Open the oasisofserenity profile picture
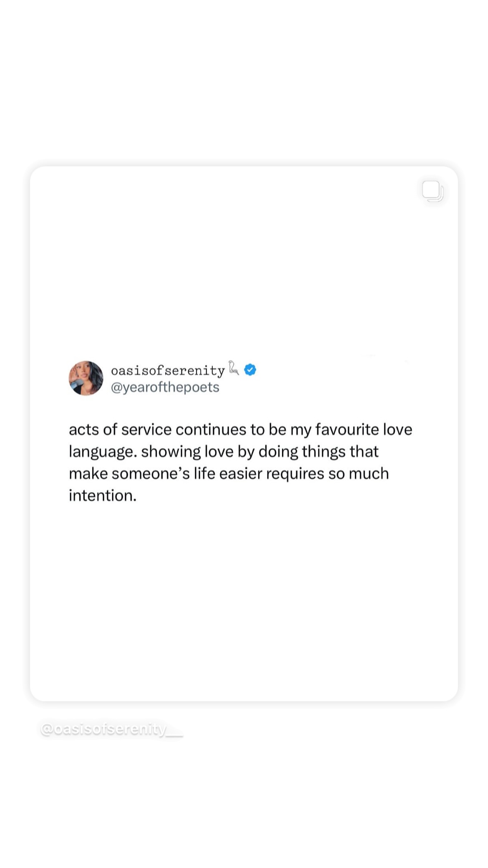Image resolution: width=488 pixels, height=868 pixels. tap(86, 378)
